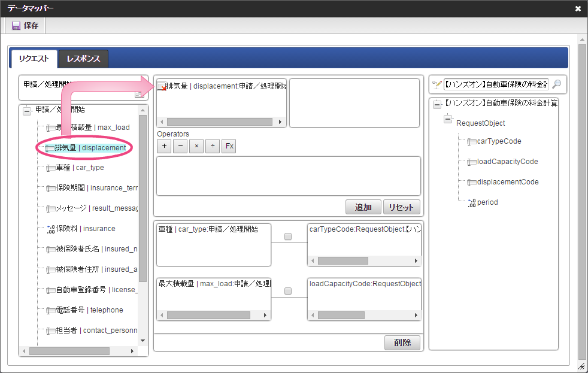Select 担当者 | contact_person in tree

click(96, 330)
